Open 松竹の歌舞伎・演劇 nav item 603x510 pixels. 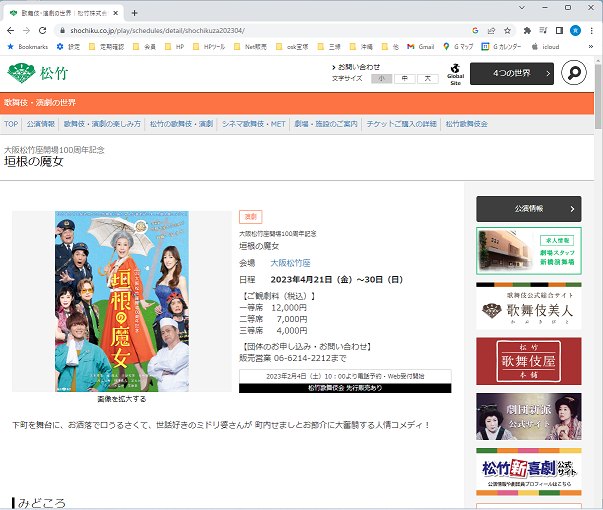point(181,124)
